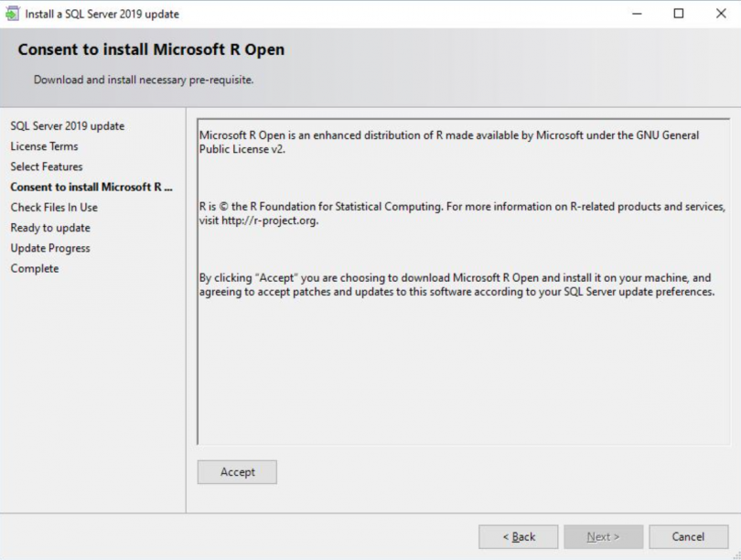The width and height of the screenshot is (741, 560).
Task: Select Consent to install Microsoft R step
Action: (x=91, y=187)
